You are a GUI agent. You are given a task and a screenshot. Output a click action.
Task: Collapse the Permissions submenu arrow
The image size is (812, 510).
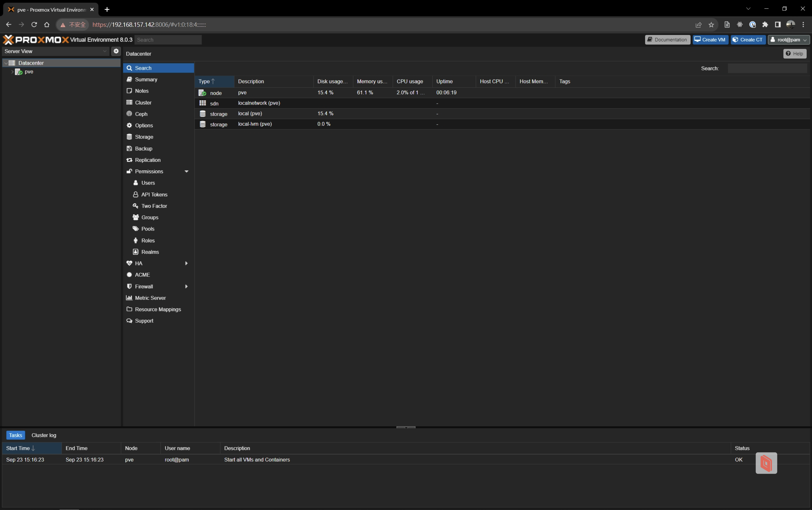point(186,172)
